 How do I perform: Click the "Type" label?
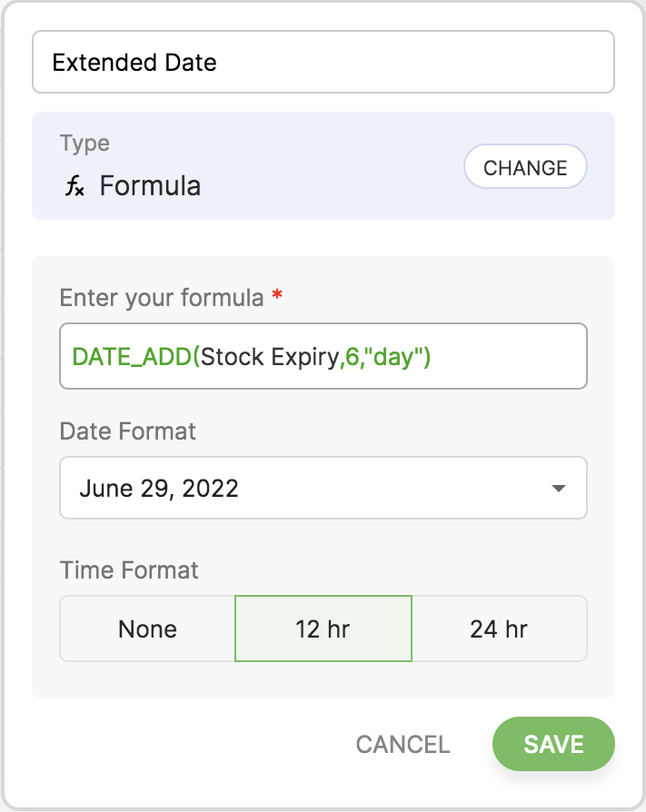click(84, 144)
